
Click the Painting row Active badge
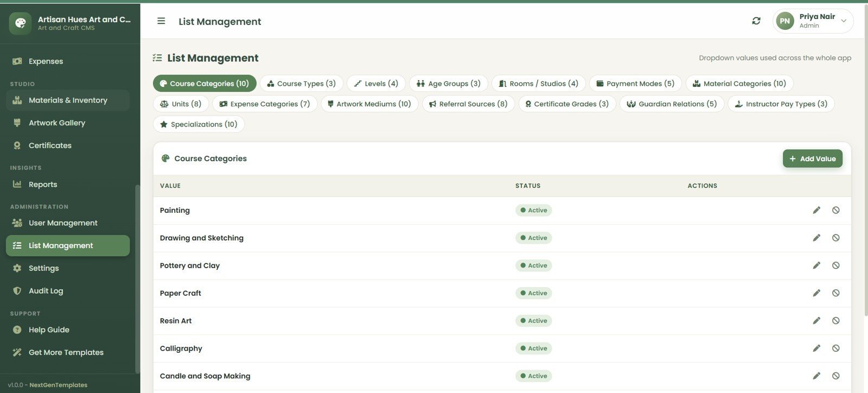(x=533, y=210)
